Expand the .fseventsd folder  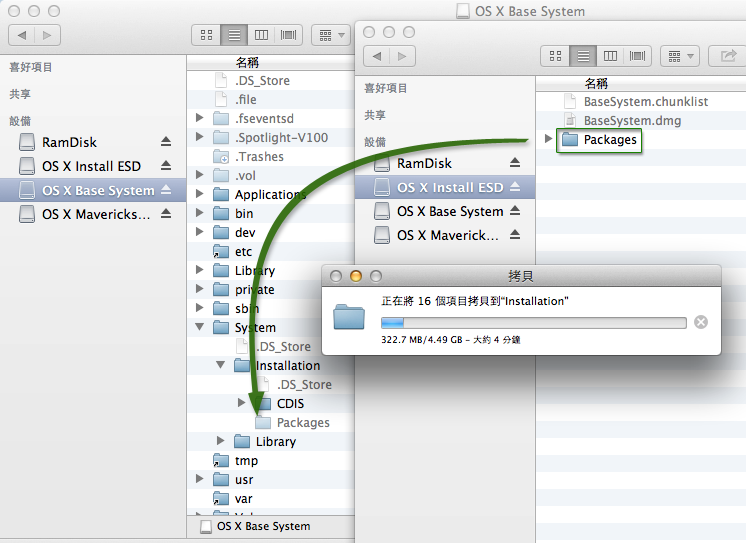[199, 118]
